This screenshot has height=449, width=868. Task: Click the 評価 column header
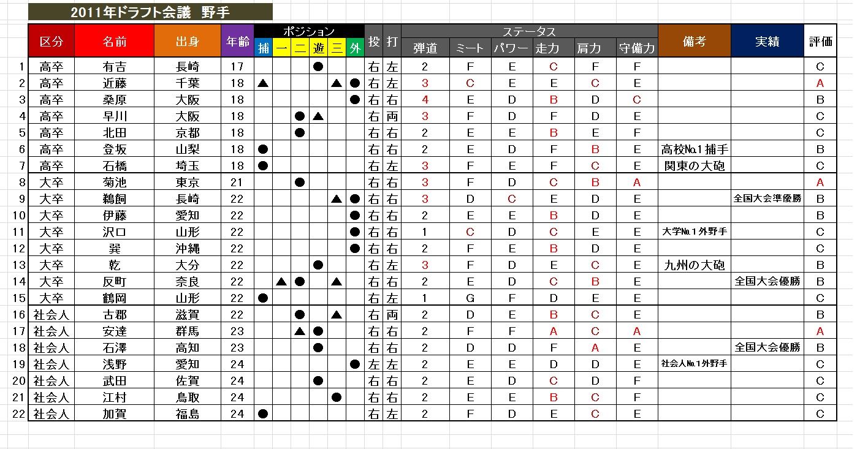[x=820, y=41]
